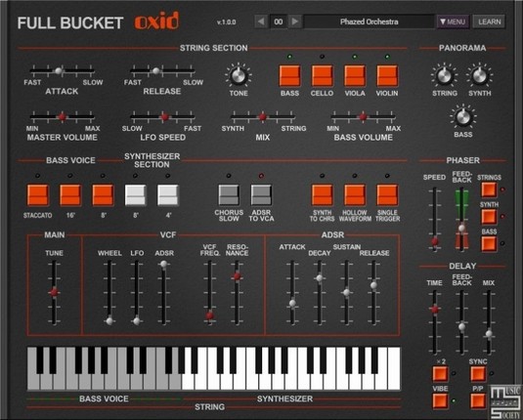Toggle the BASS string switch
523x420 pixels.
[x=289, y=75]
